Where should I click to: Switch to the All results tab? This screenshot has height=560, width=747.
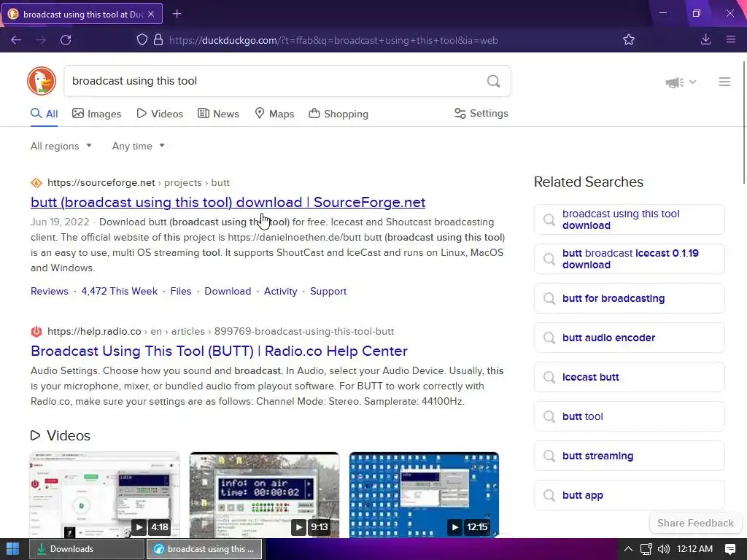[44, 114]
